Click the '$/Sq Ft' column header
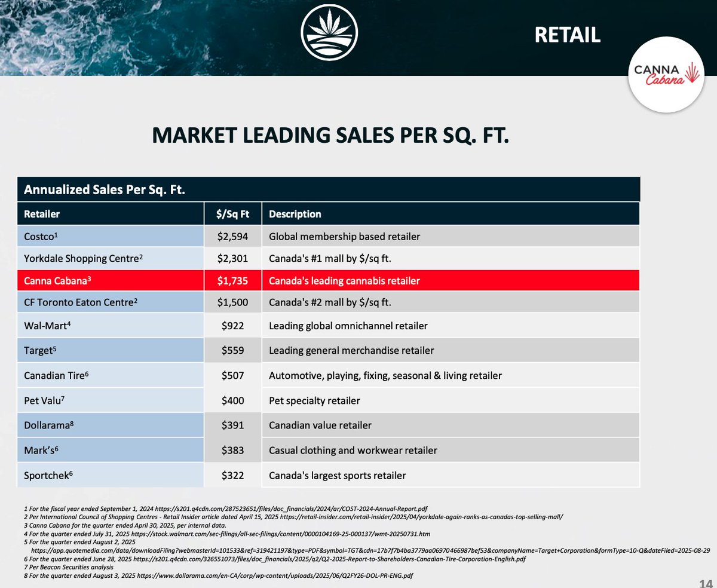Screen dimensions: 717x588 (233, 214)
